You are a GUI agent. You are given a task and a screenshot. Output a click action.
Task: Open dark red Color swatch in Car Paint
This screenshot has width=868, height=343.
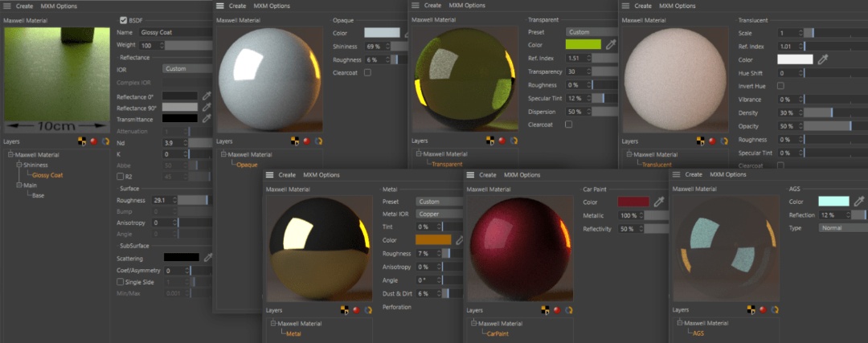(x=633, y=202)
